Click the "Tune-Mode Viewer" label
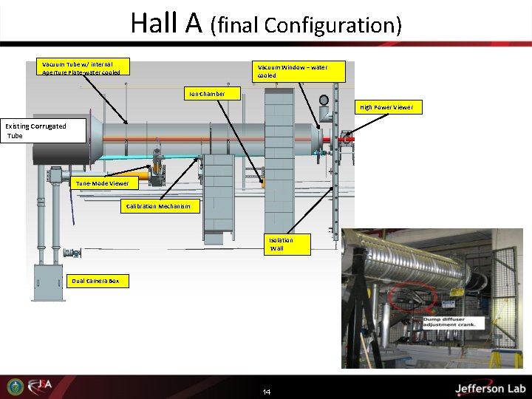The height and width of the screenshot is (399, 532). pyautogui.click(x=104, y=183)
